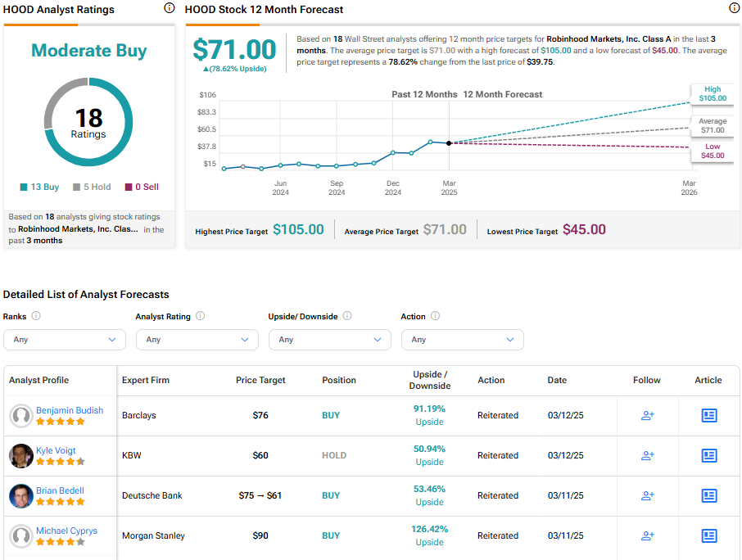The width and height of the screenshot is (742, 560).
Task: Open the Ranks dropdown
Action: pos(65,340)
